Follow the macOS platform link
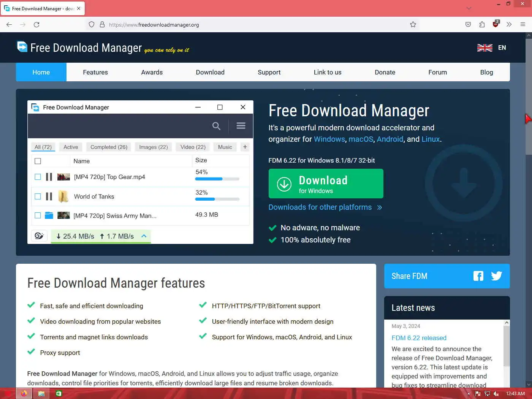This screenshot has height=399, width=532. pos(361,139)
